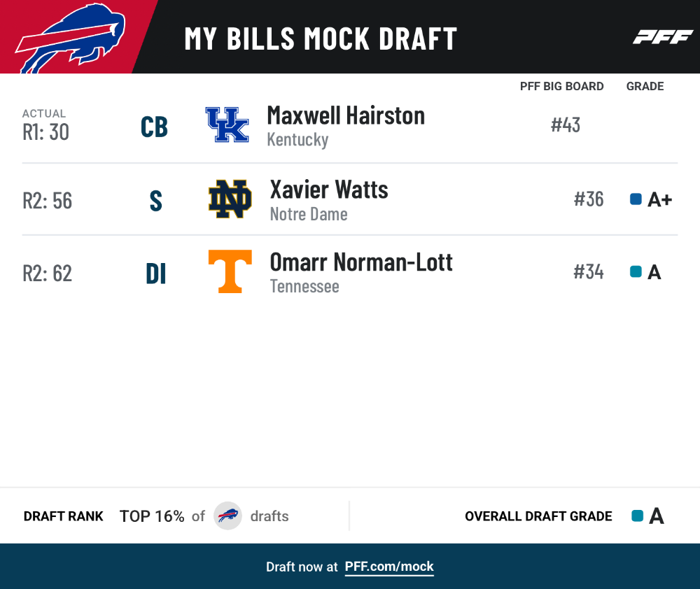Click the #43 big board rank
This screenshot has width=700, height=589.
coord(565,125)
